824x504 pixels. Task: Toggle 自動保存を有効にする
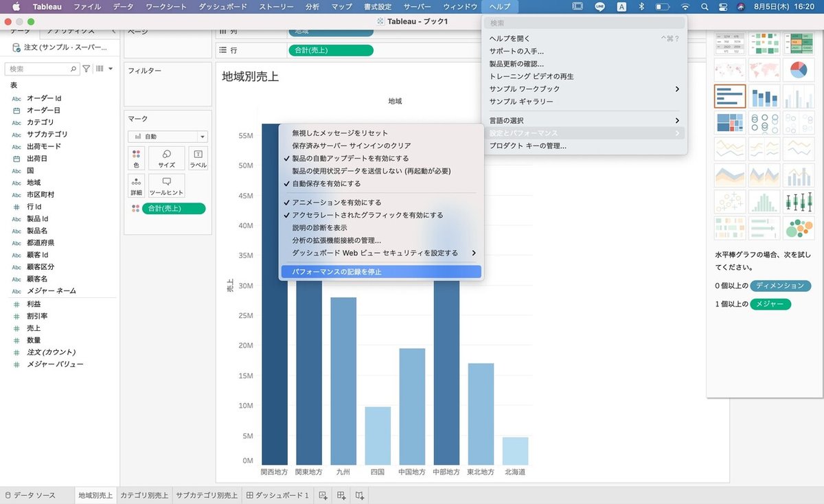pyautogui.click(x=381, y=183)
